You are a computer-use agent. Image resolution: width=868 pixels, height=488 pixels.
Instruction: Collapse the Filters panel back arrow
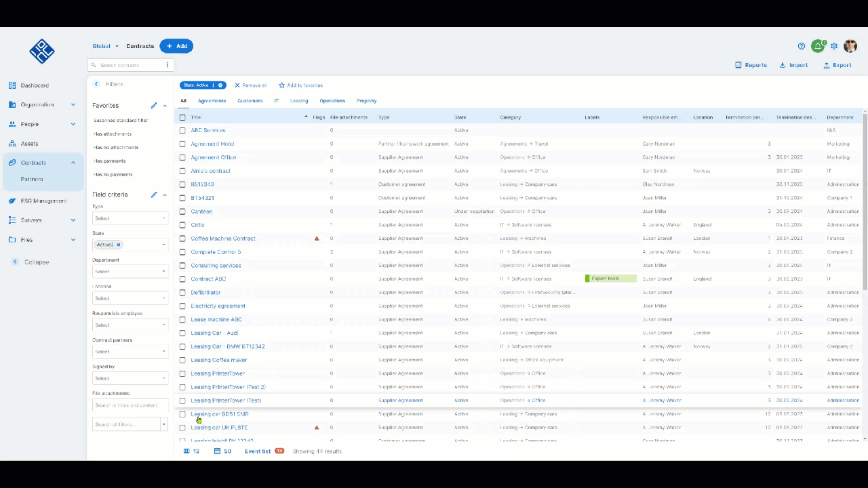click(96, 84)
